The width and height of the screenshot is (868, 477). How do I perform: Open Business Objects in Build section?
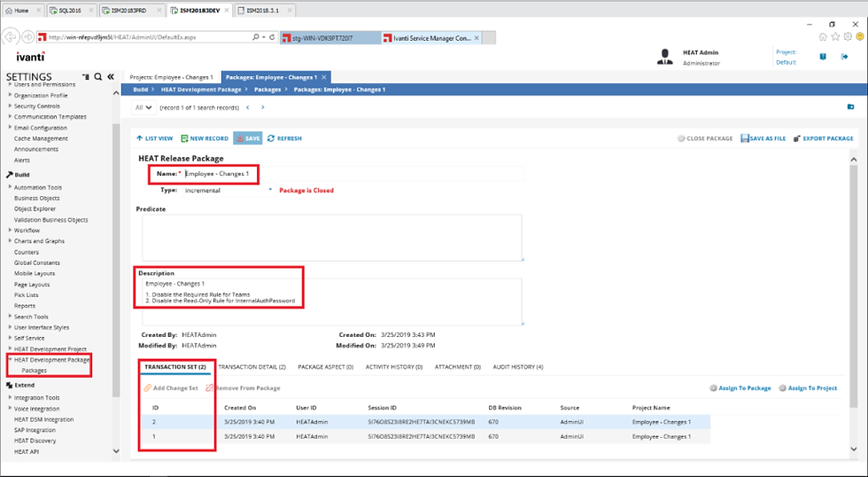pyautogui.click(x=36, y=198)
